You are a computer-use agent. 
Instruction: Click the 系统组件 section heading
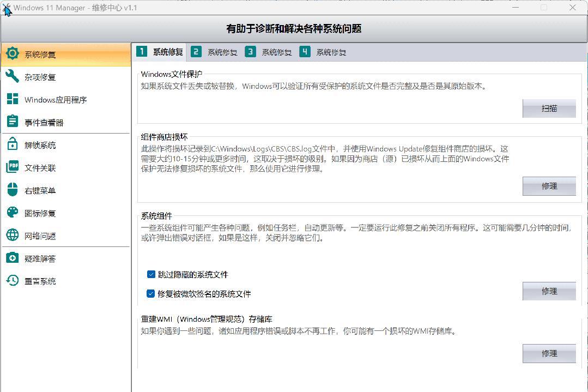(156, 216)
